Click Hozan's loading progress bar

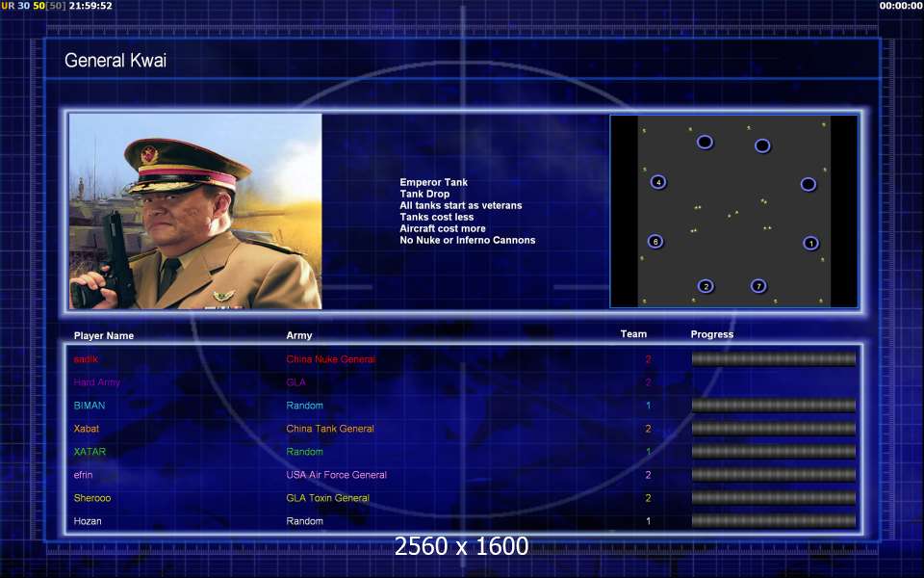click(x=773, y=521)
